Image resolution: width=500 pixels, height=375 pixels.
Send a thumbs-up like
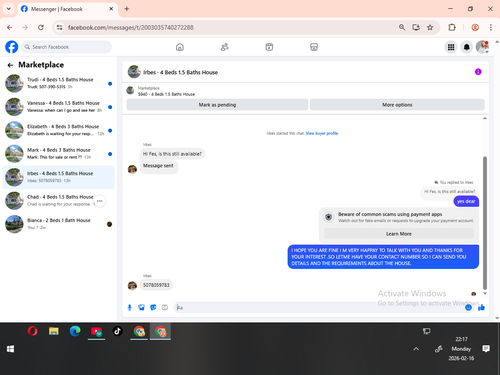(481, 307)
